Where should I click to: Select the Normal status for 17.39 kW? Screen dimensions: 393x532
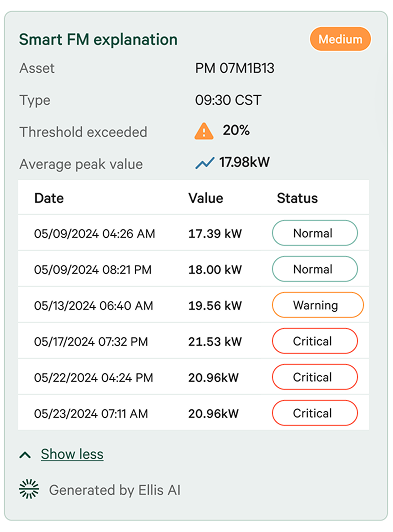tap(315, 233)
